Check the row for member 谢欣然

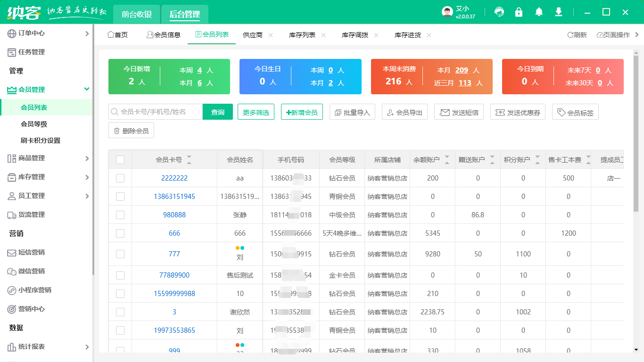tap(120, 312)
